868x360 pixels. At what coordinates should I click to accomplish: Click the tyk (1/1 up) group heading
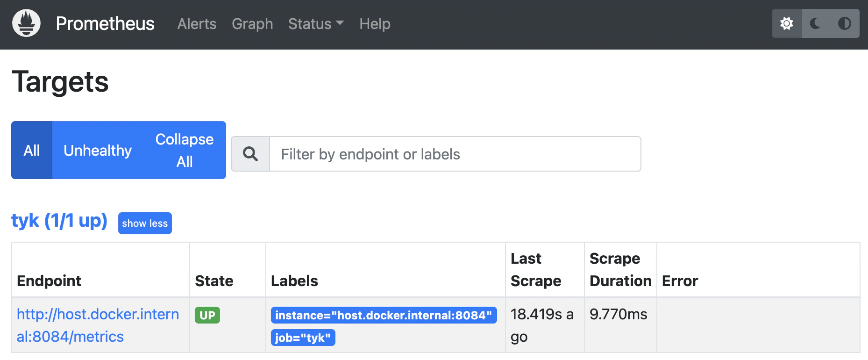(59, 220)
